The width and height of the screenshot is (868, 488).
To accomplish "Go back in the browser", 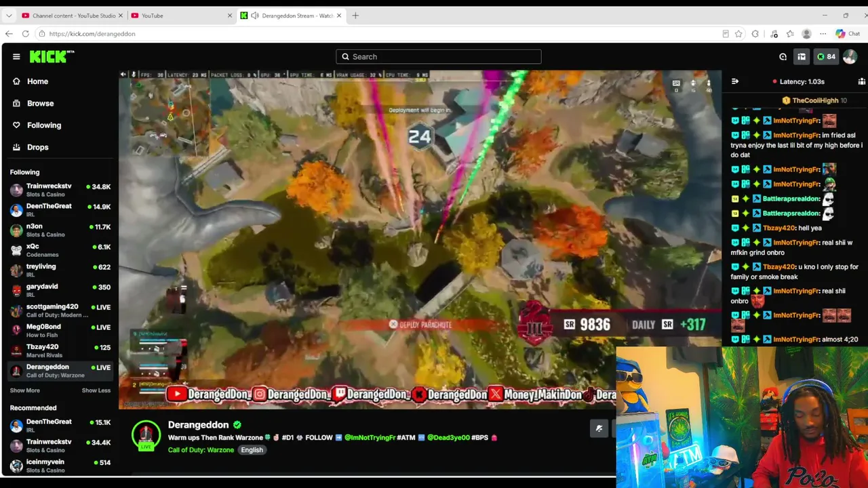I will tap(9, 34).
